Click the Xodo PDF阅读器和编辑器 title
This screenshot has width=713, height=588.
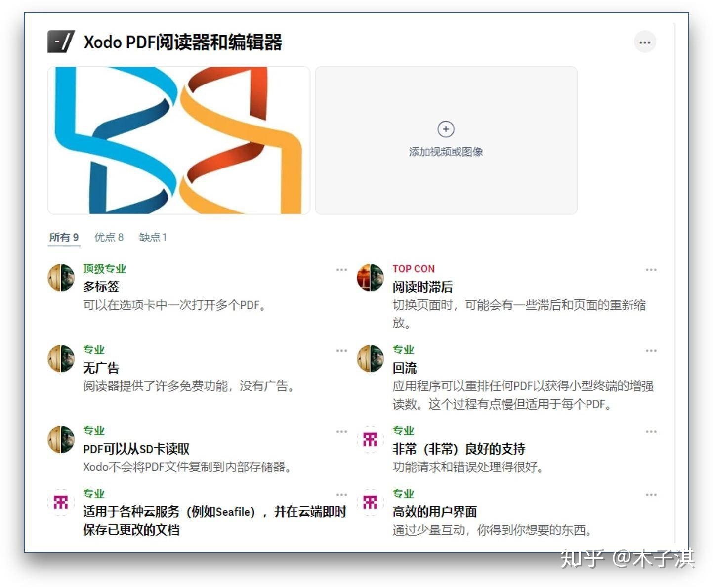click(183, 42)
